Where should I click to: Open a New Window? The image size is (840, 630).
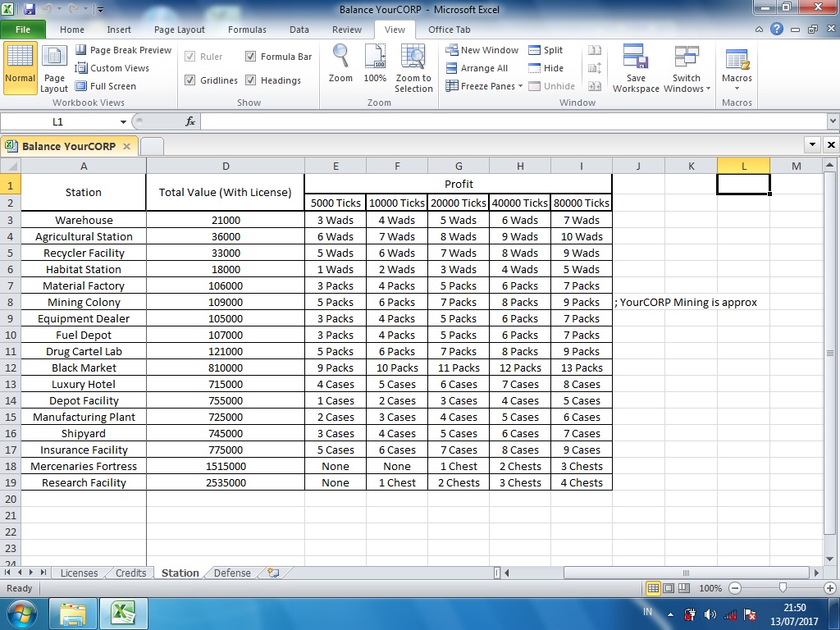tap(482, 50)
